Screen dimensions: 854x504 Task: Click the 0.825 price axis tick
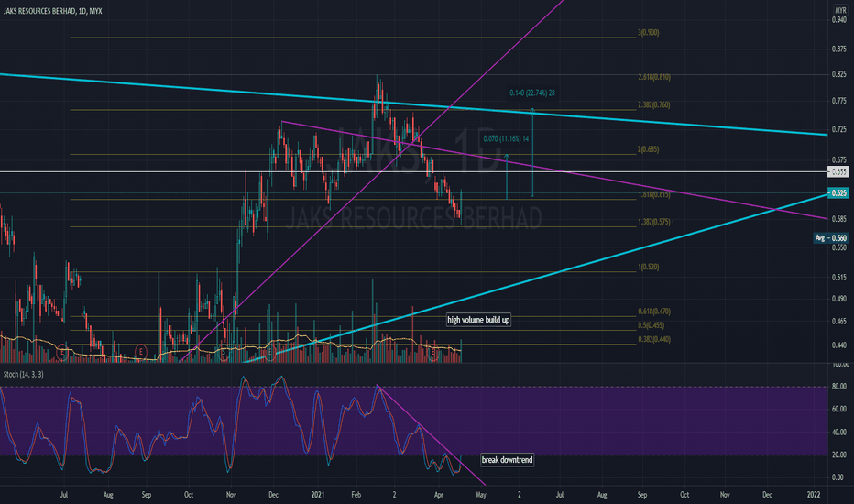click(x=838, y=74)
